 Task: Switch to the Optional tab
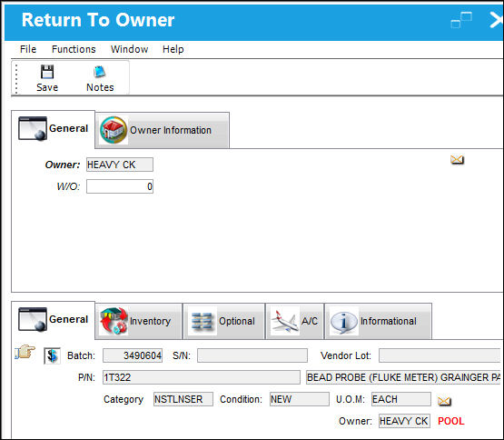224,321
